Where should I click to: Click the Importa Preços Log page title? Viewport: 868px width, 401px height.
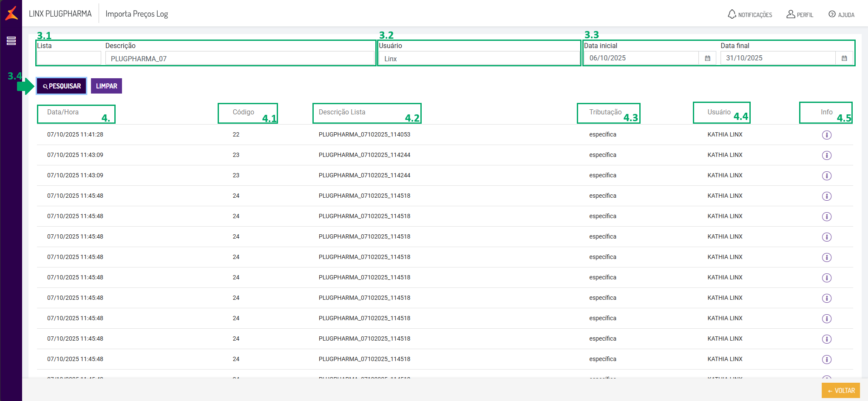click(x=137, y=14)
